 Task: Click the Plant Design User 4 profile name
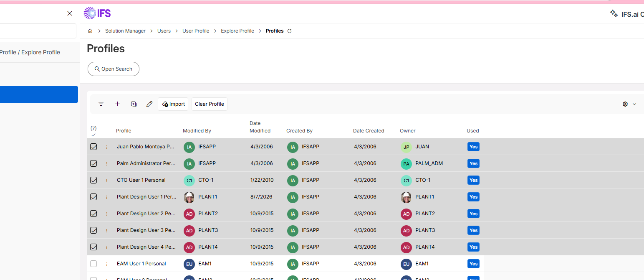click(146, 247)
